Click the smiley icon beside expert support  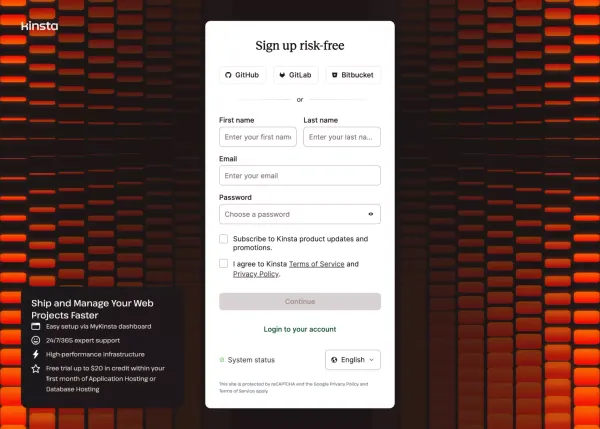point(36,340)
